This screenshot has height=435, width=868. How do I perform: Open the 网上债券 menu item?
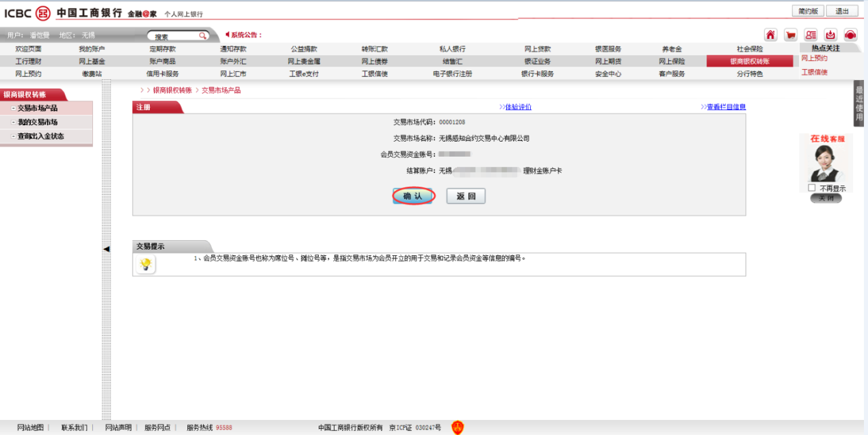[x=375, y=62]
